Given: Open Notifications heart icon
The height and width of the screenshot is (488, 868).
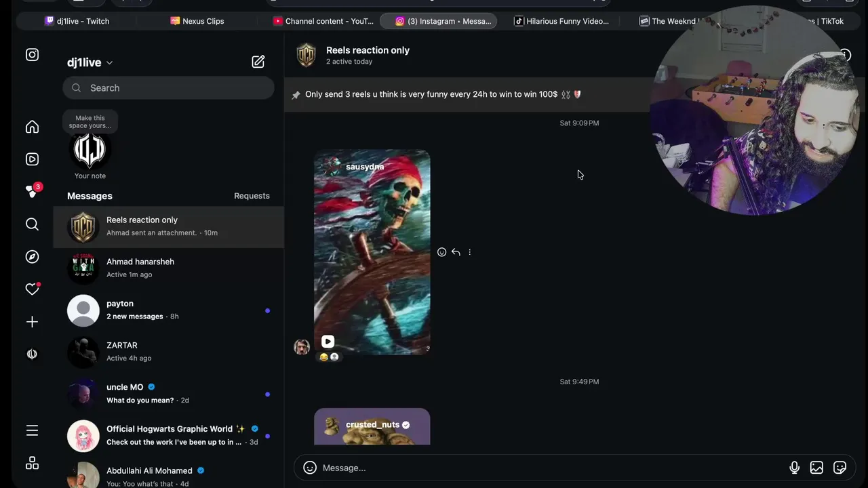Looking at the screenshot, I should click(x=32, y=289).
